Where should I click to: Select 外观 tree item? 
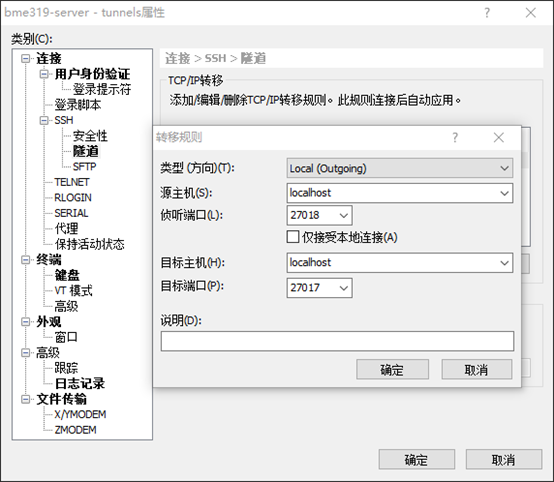coord(49,322)
